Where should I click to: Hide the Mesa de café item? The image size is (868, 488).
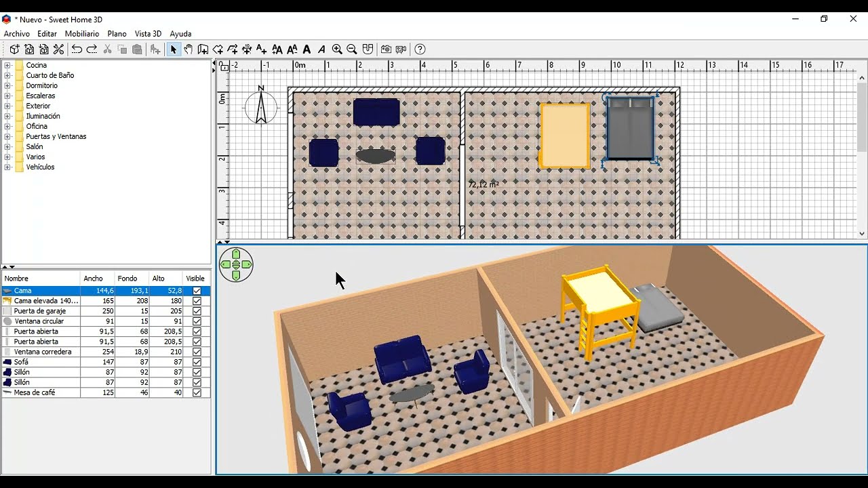(197, 392)
